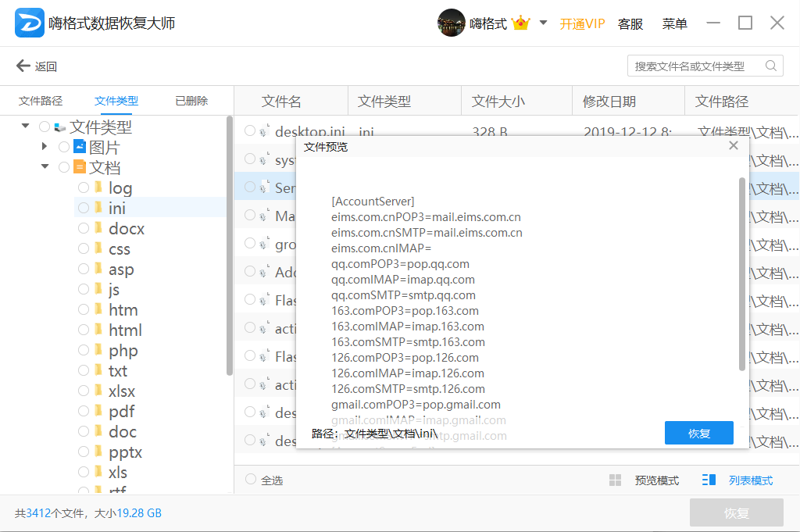Select the radio button for desktop.ini
Image resolution: width=800 pixels, height=532 pixels.
[249, 130]
